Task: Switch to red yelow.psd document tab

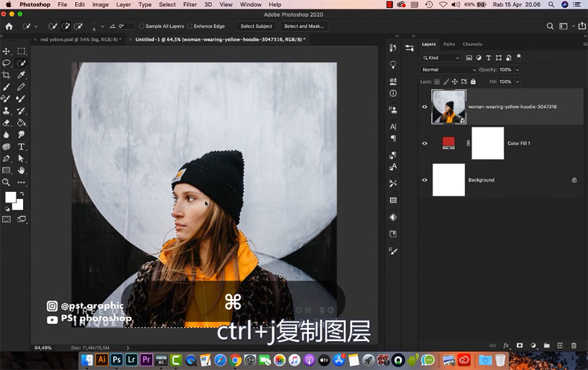Action: (x=80, y=39)
